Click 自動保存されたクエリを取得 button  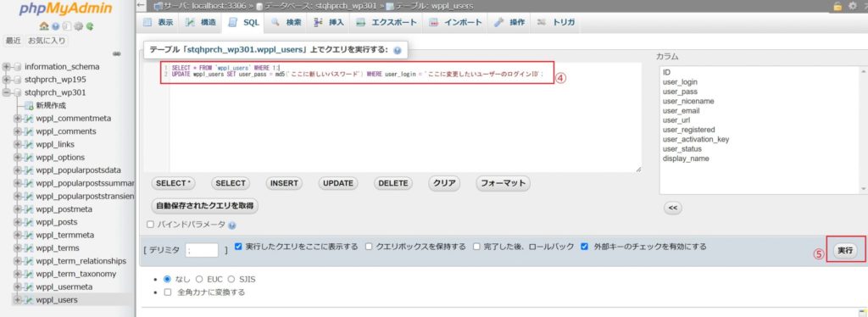point(204,206)
